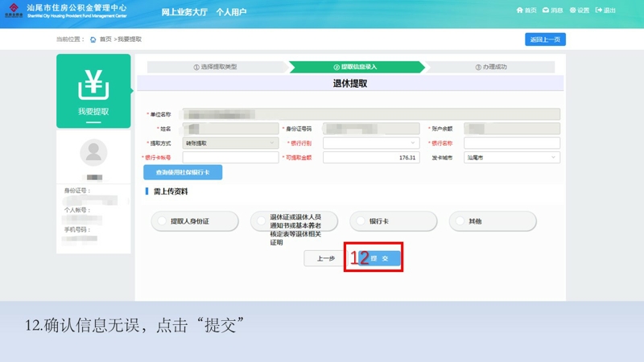The height and width of the screenshot is (362, 644).
Task: Click the 首页 home icon in header
Action: point(519,10)
